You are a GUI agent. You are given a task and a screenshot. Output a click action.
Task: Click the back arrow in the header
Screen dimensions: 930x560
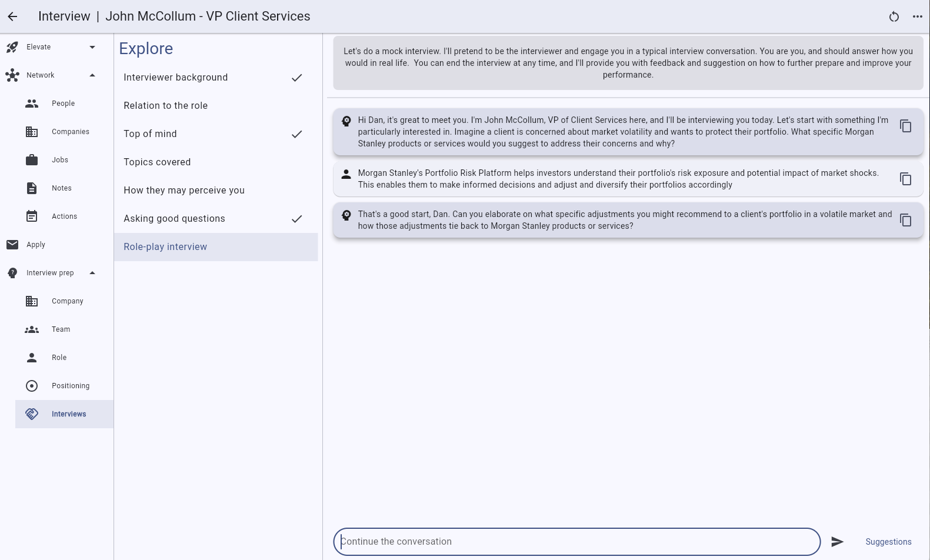(12, 16)
